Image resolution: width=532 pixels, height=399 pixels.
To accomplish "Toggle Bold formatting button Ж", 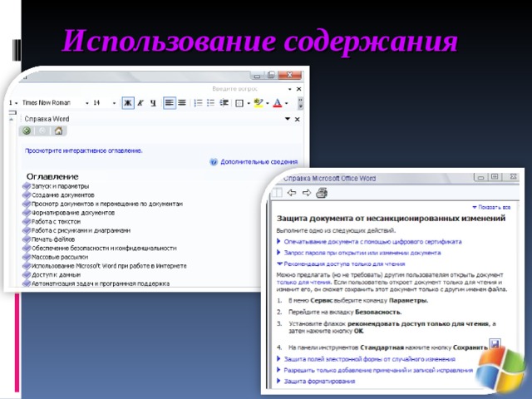I will point(128,102).
